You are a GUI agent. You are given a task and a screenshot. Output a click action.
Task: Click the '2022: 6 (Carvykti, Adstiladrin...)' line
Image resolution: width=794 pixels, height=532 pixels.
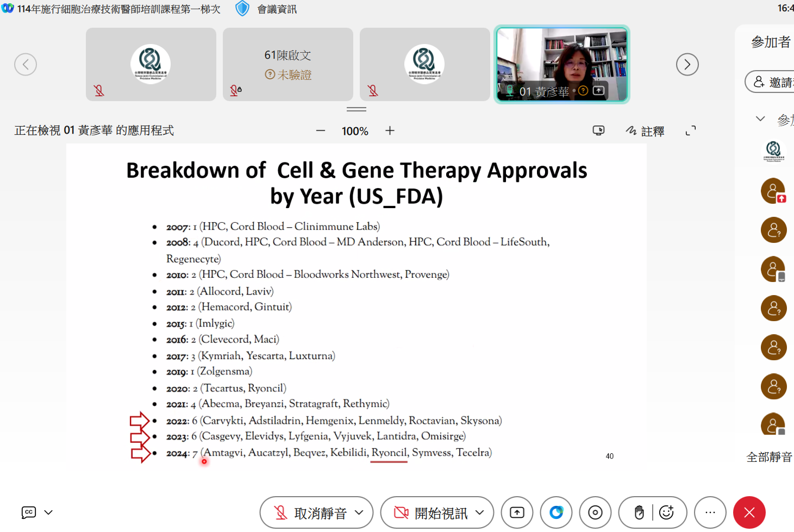[x=334, y=421]
